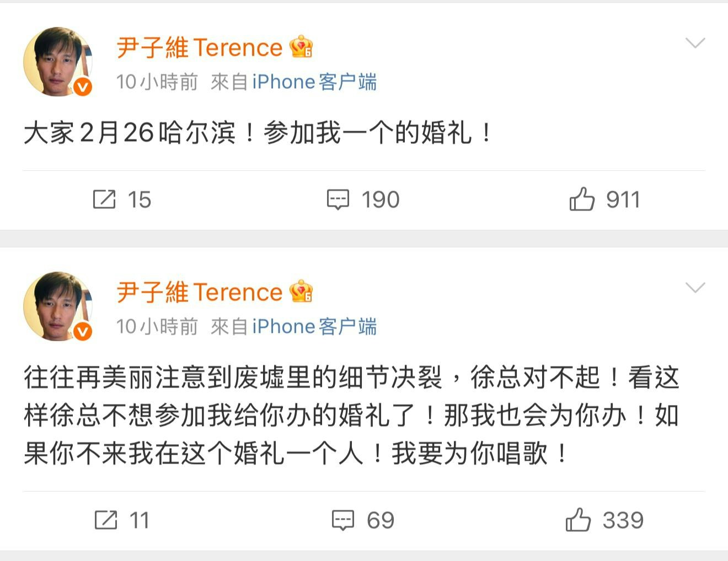The height and width of the screenshot is (561, 728).
Task: Like the post with 339 likes
Action: click(578, 520)
